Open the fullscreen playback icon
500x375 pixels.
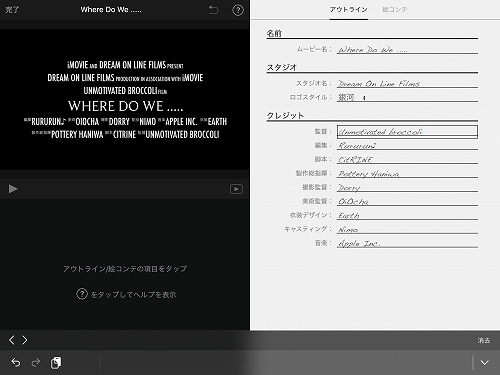(236, 189)
